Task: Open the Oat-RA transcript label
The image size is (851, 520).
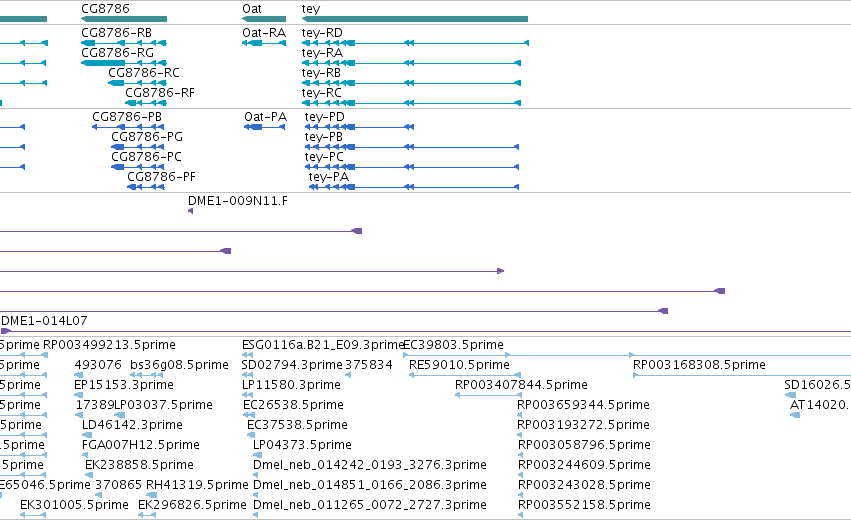Action: tap(264, 33)
